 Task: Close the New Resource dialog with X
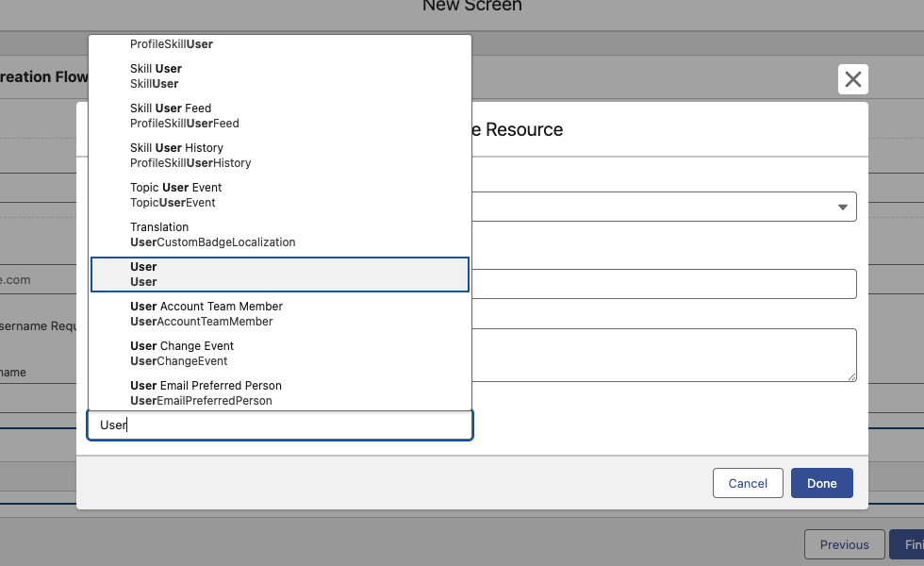(x=852, y=79)
